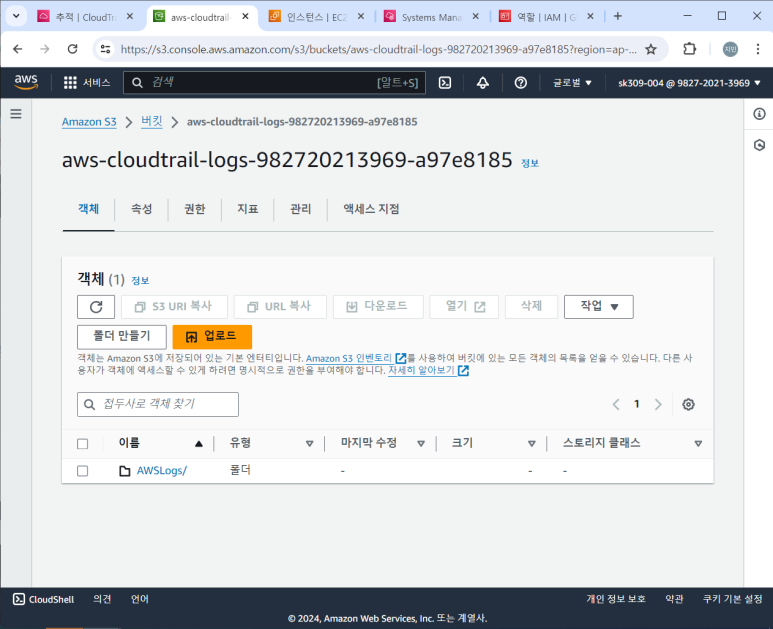Open the Services grid menu icon
Image resolution: width=773 pixels, height=629 pixels.
(70, 83)
